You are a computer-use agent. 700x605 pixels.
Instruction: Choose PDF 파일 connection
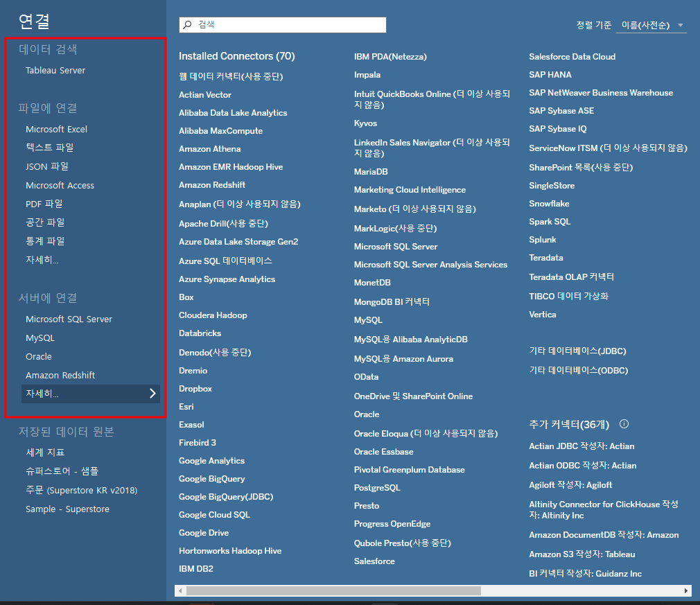44,204
